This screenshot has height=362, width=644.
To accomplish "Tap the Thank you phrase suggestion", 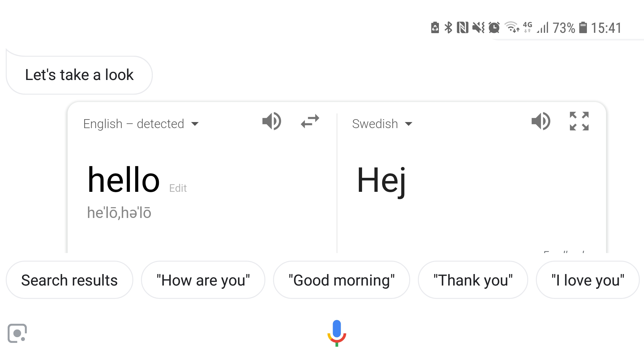I will pyautogui.click(x=472, y=279).
